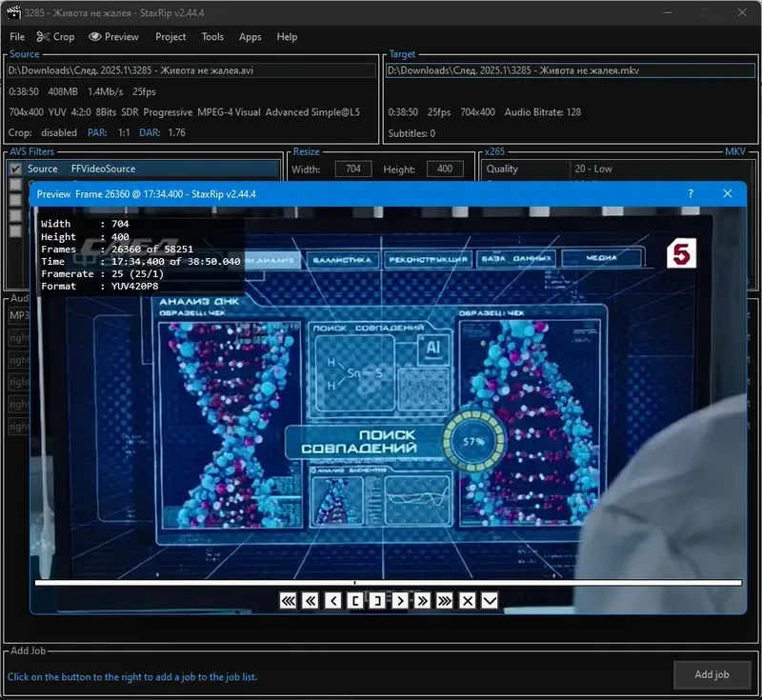The width and height of the screenshot is (762, 700).
Task: Click the help question mark in Preview window
Action: pyautogui.click(x=691, y=194)
